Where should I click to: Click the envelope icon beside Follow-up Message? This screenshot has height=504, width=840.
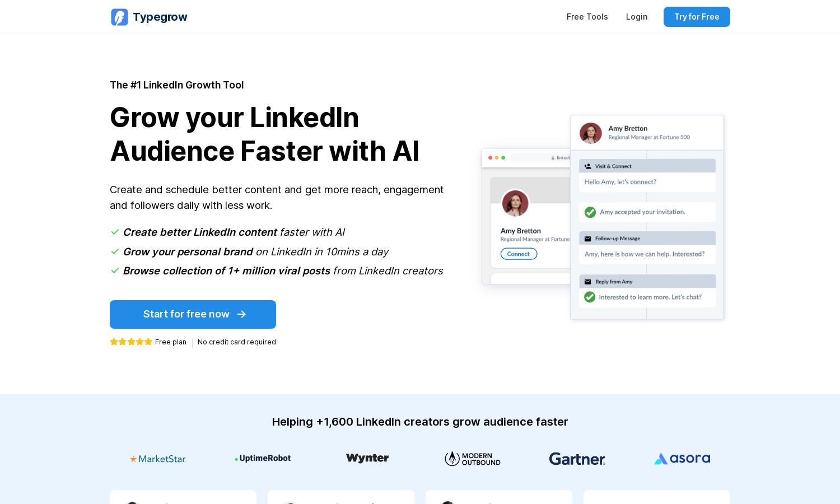pyautogui.click(x=587, y=239)
